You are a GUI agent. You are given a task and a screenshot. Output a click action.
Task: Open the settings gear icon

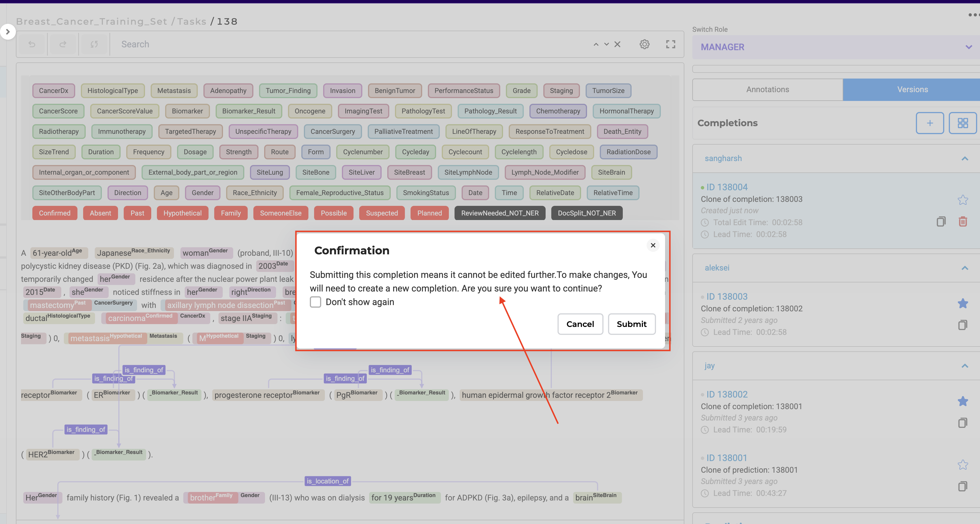coord(644,45)
